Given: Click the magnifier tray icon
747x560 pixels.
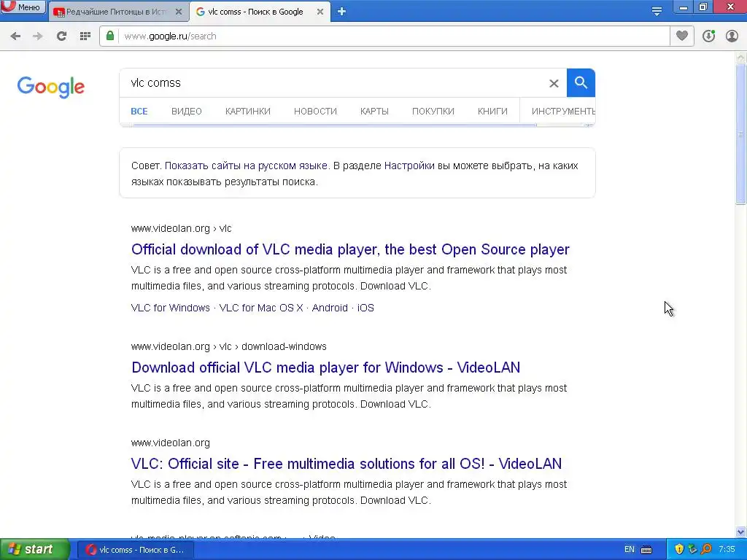Looking at the screenshot, I should tap(706, 550).
